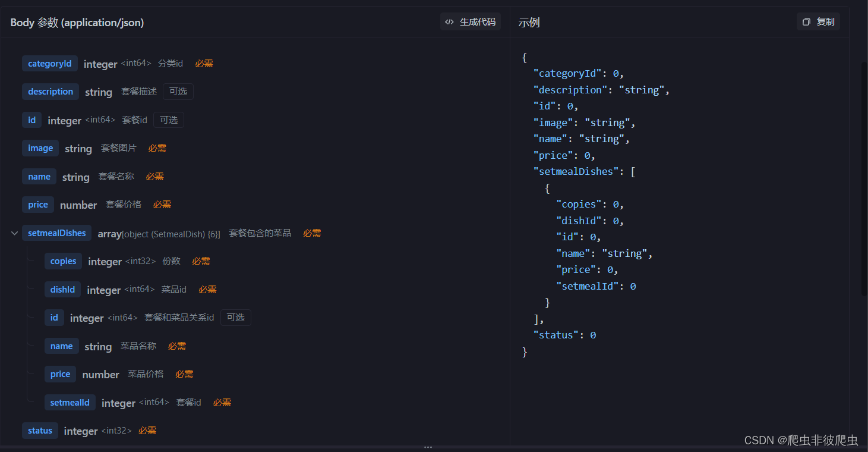Click the Body 参数 header
868x452 pixels.
[77, 22]
